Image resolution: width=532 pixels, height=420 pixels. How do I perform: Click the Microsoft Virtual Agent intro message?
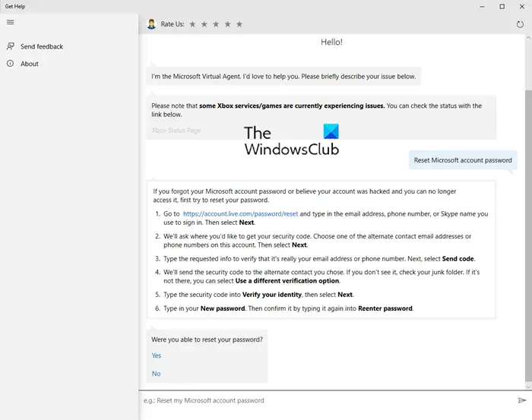click(x=283, y=76)
